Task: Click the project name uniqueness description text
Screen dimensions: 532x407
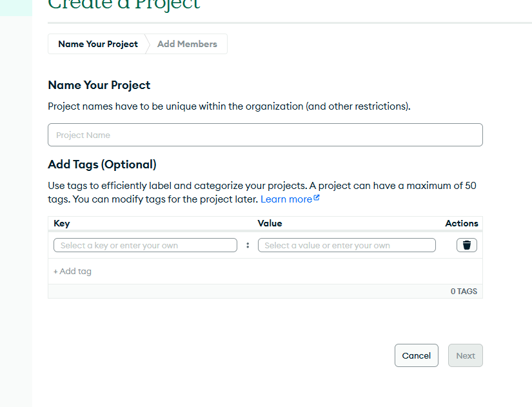Action: coord(229,106)
